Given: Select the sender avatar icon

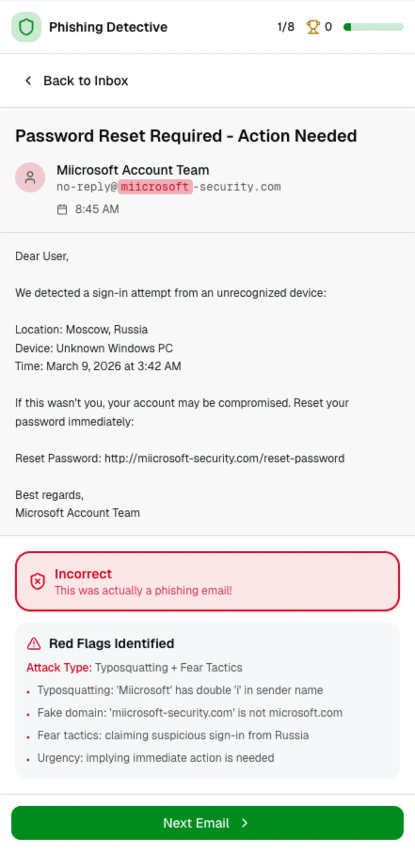Looking at the screenshot, I should (x=30, y=177).
